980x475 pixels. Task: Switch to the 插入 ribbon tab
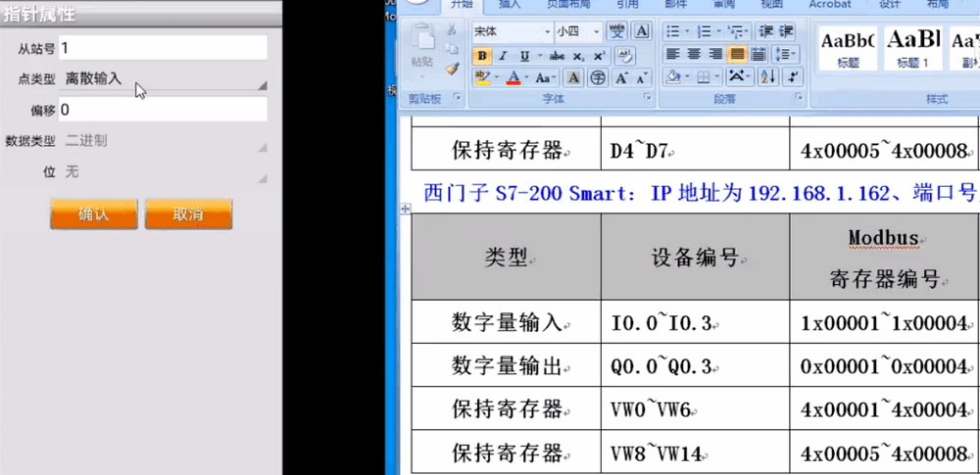[510, 4]
